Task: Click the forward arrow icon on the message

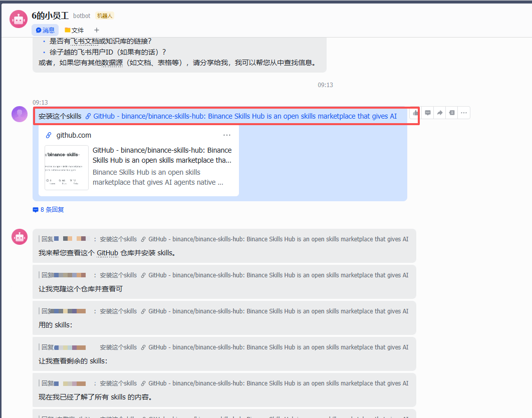Action: tap(439, 112)
